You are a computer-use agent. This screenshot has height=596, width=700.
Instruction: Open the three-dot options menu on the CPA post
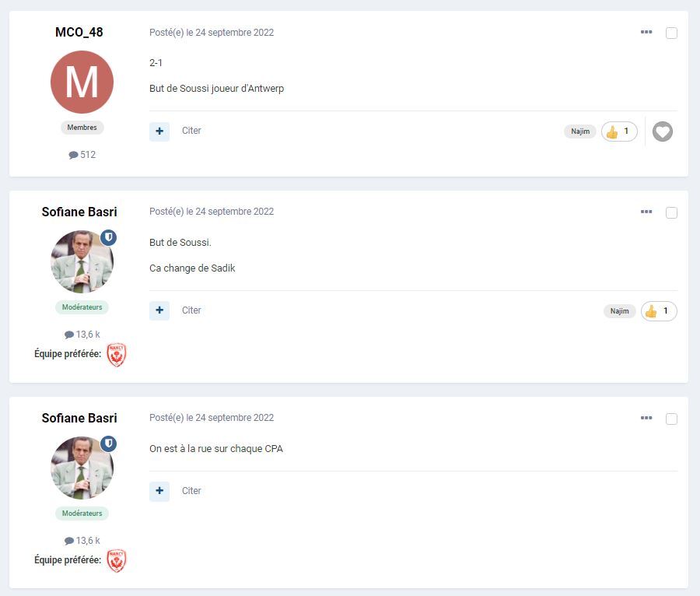(x=646, y=418)
